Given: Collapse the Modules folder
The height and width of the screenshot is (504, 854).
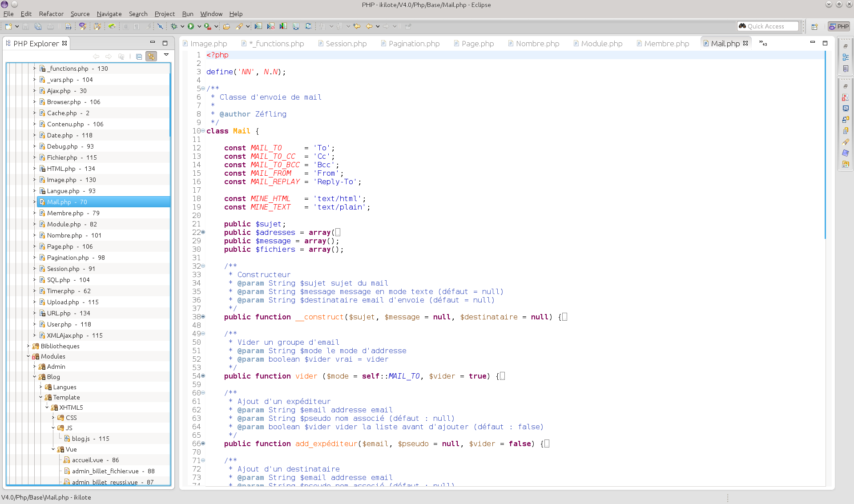Looking at the screenshot, I should (x=28, y=356).
